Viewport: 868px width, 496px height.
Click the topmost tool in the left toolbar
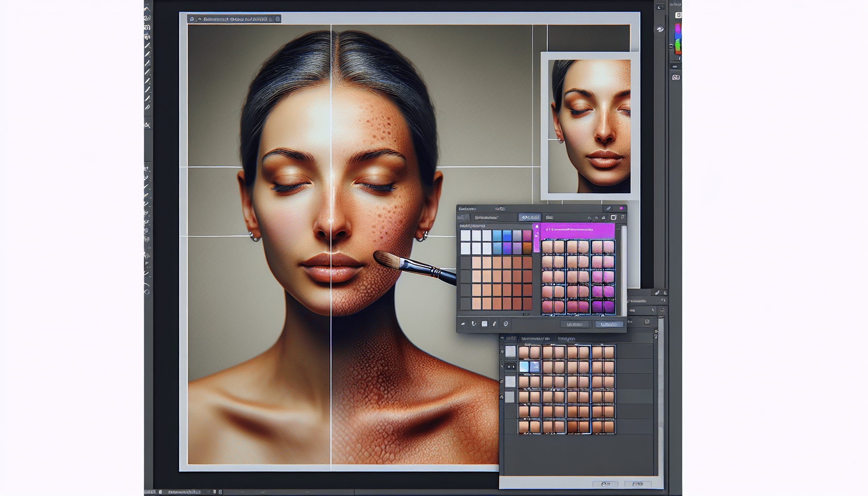coord(147,9)
